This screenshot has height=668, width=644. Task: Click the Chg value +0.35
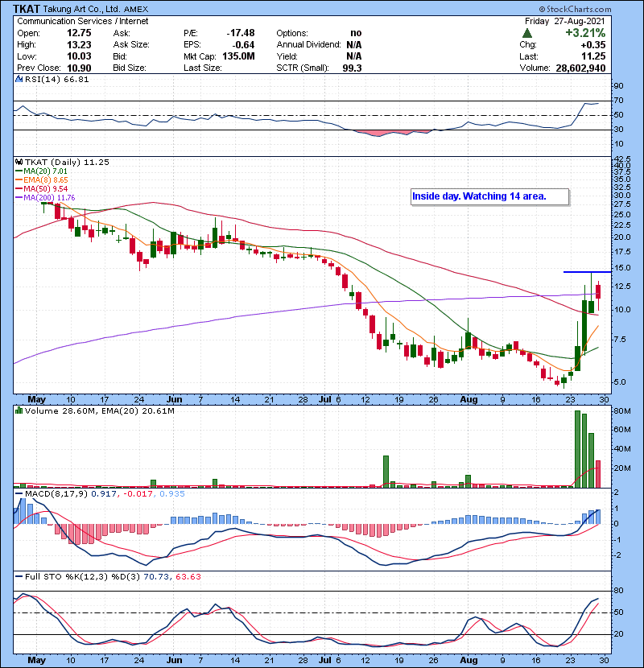593,45
